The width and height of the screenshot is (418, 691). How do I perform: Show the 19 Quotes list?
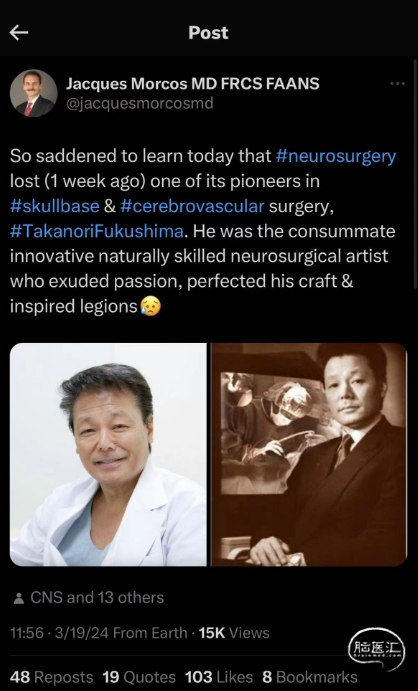point(139,677)
